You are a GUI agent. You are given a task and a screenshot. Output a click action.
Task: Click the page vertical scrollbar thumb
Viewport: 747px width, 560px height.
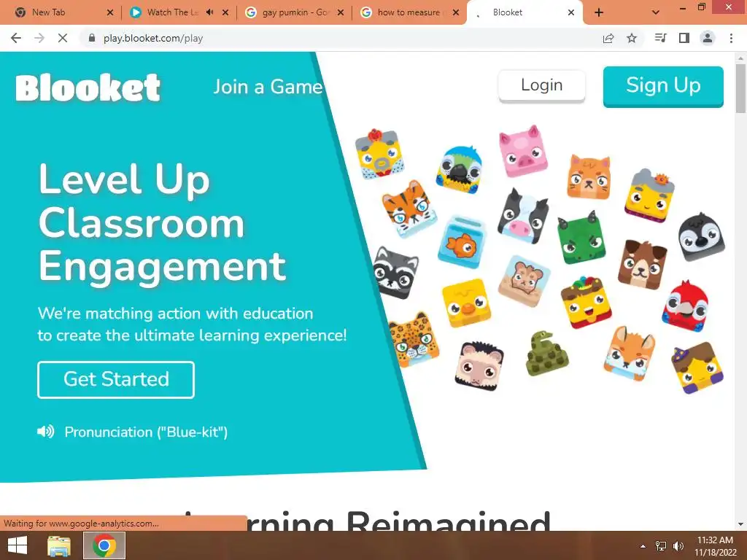pos(740,88)
